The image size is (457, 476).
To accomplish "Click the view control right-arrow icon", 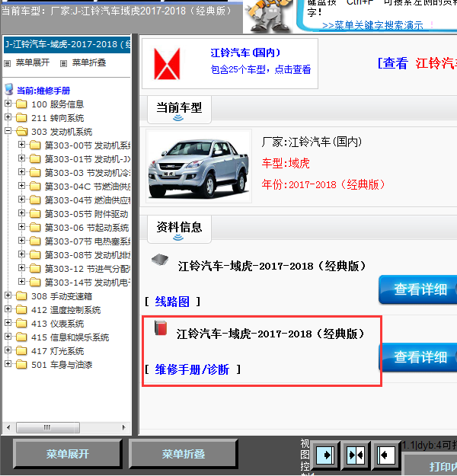I will tap(325, 455).
